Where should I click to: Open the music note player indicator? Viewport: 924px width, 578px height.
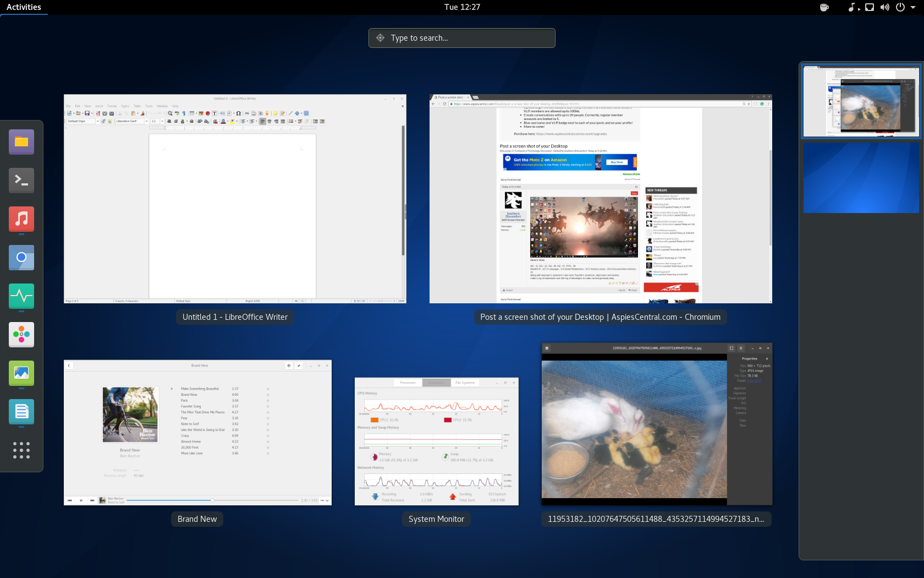(x=852, y=7)
